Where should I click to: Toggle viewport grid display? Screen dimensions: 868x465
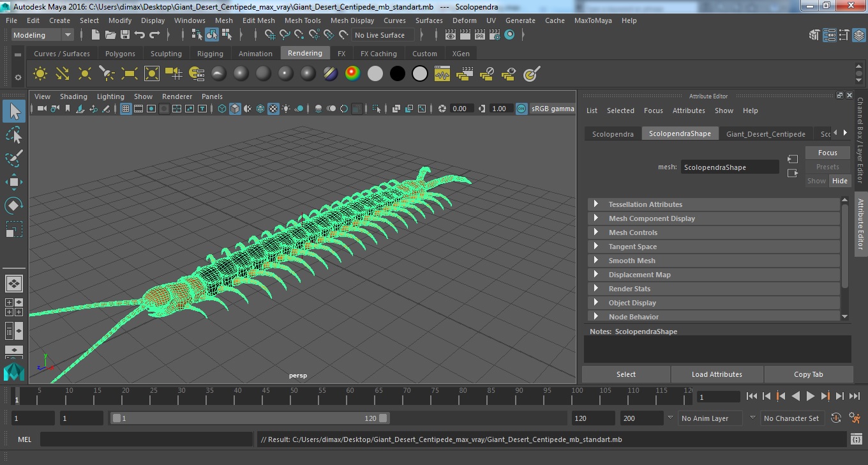(126, 109)
